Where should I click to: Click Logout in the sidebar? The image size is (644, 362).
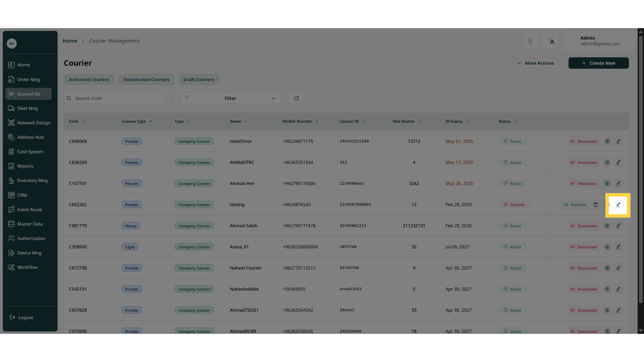[21, 317]
